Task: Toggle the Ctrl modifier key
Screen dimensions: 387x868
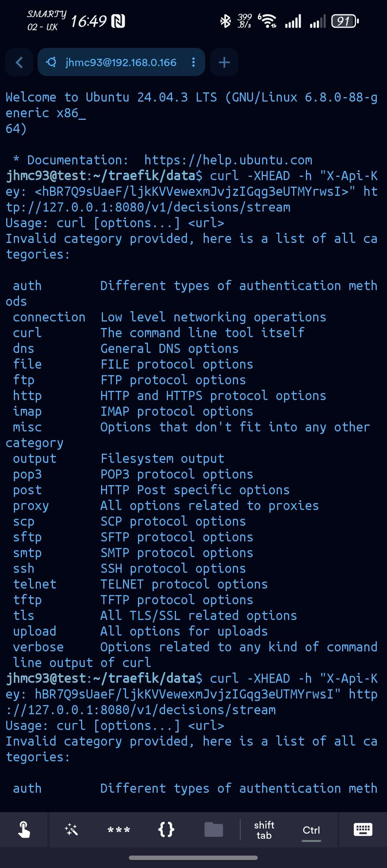Action: coord(311,830)
